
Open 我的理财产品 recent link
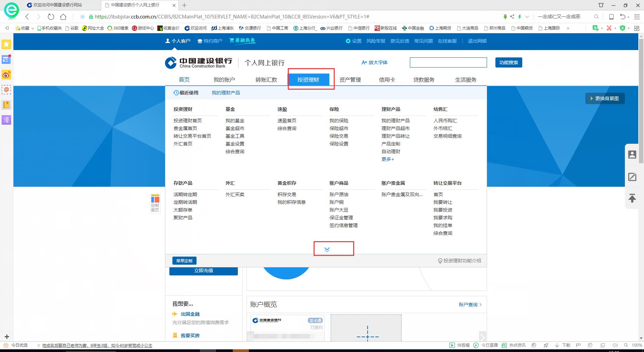coord(226,93)
